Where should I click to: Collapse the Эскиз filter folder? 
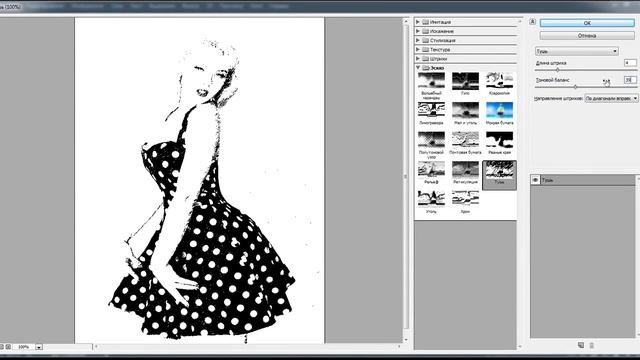[418, 68]
